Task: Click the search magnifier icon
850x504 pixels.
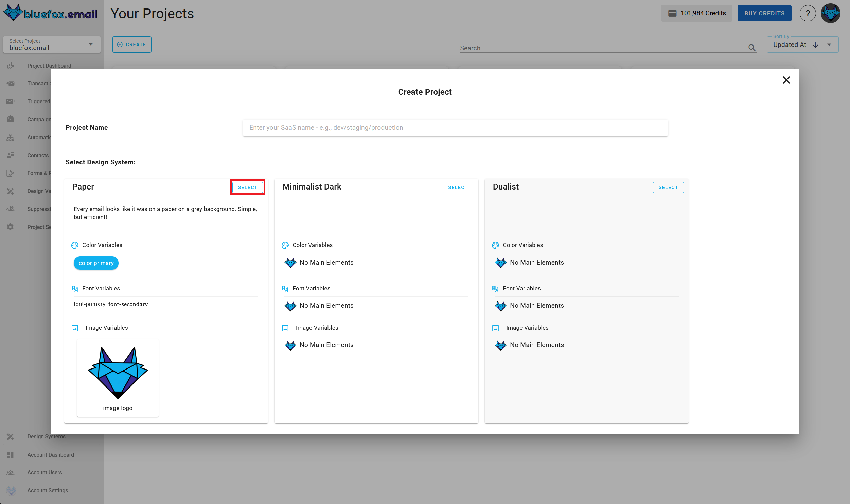Action: coord(751,48)
